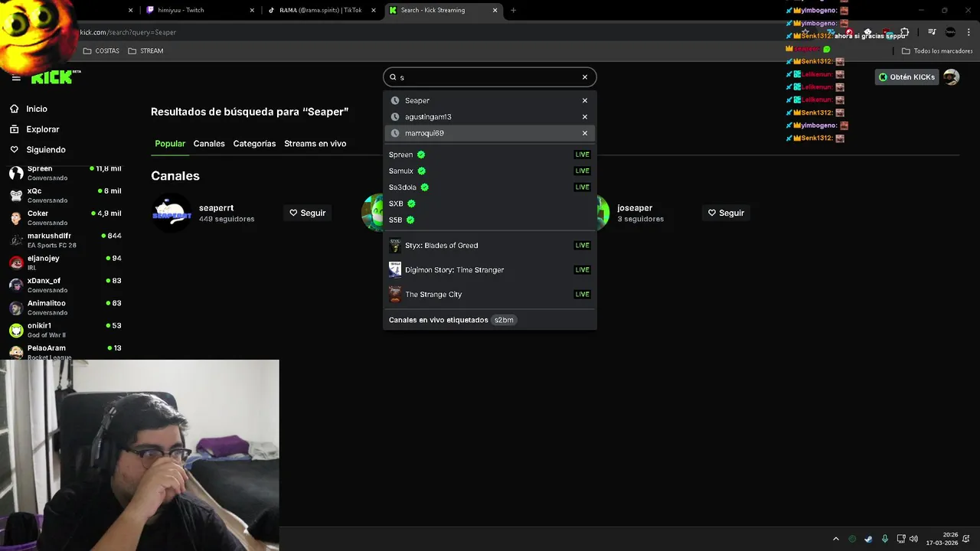Click Steam icon in system tray
The height and width of the screenshot is (551, 980).
[868, 539]
